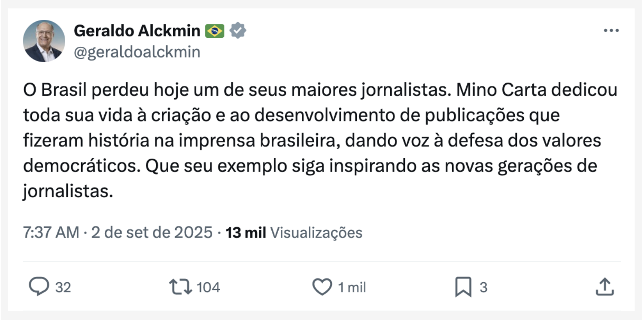Click the 7:37 AM timestamp
The width and height of the screenshot is (644, 320).
point(51,232)
